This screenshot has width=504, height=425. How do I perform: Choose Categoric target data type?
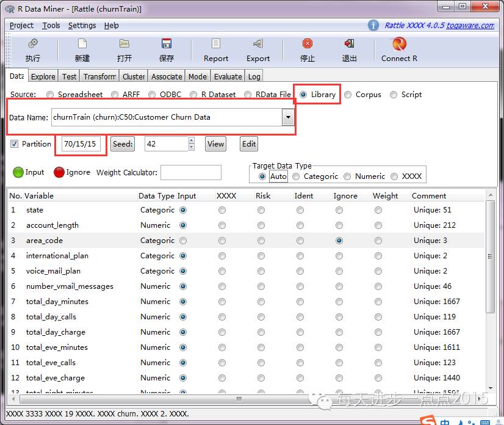tap(296, 176)
